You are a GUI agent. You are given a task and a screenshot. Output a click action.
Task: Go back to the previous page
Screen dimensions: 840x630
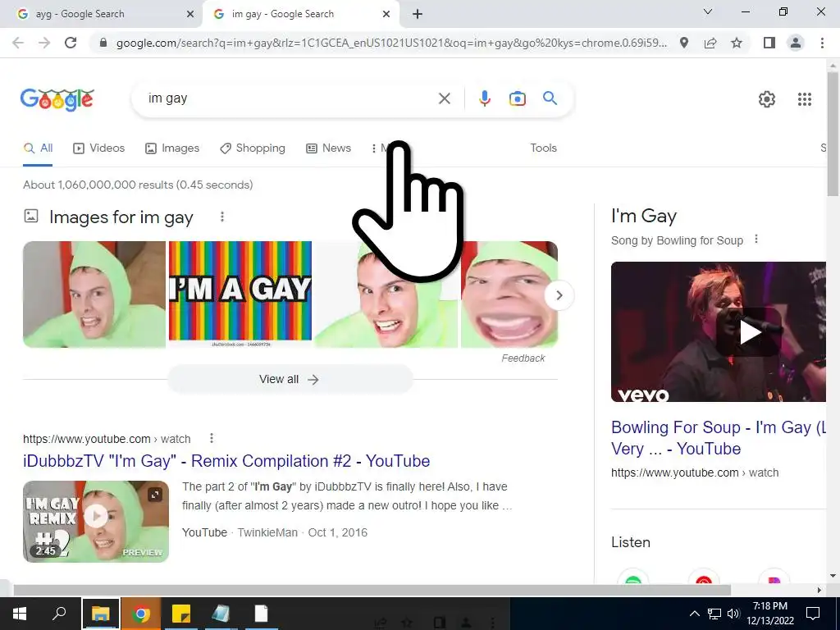pyautogui.click(x=18, y=43)
